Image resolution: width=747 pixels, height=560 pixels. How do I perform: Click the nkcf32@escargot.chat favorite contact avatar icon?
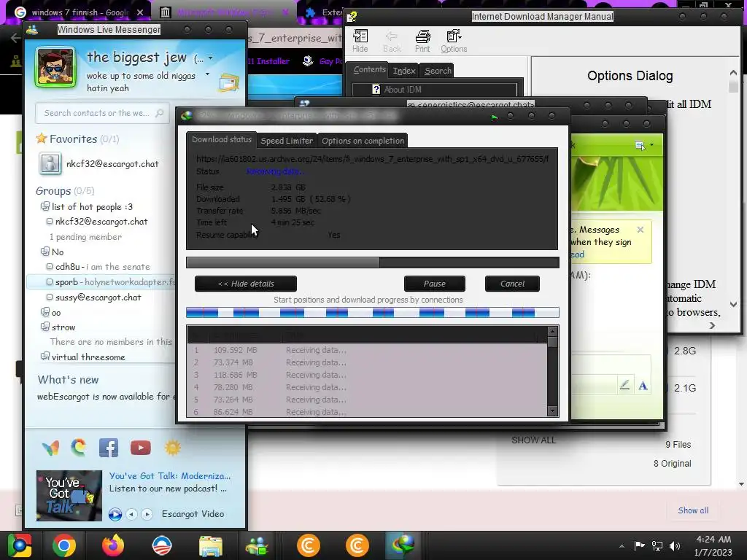[x=50, y=164]
